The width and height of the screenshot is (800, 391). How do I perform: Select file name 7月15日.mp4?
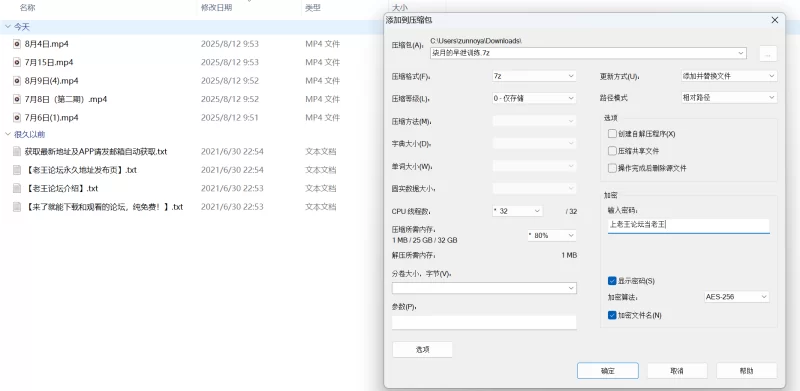tap(49, 62)
